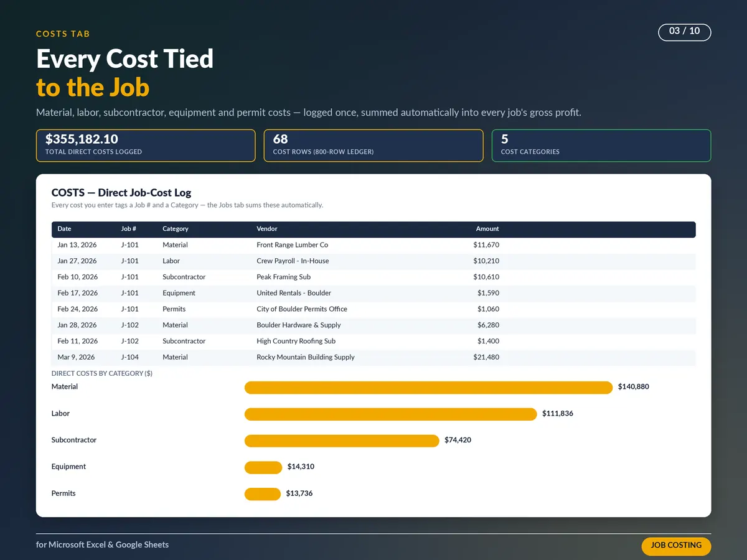Click High Country Roofing Sub vendor cell
This screenshot has width=747, height=560.
(x=296, y=341)
